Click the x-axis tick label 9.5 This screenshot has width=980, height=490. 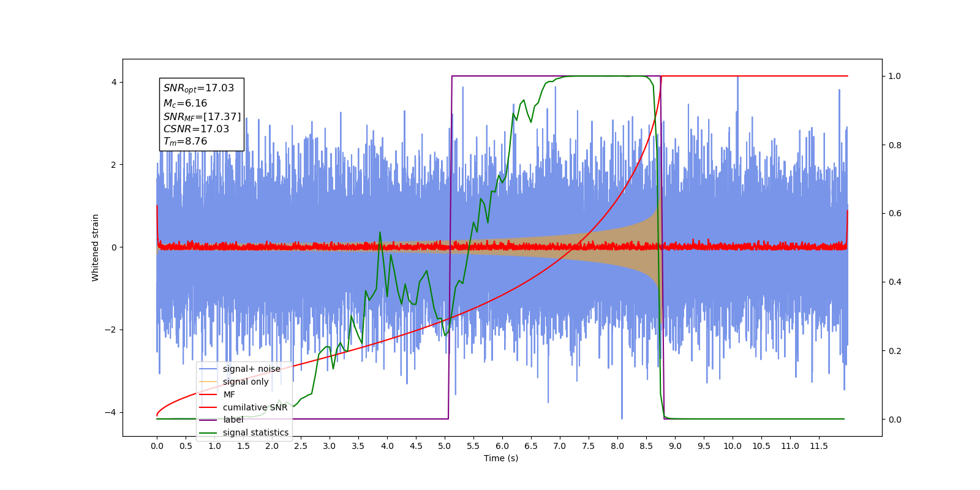tap(704, 446)
